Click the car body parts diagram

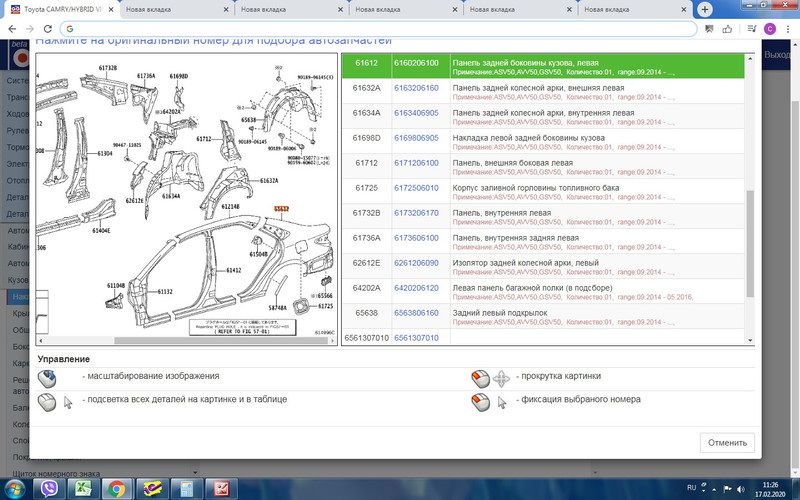(x=185, y=200)
